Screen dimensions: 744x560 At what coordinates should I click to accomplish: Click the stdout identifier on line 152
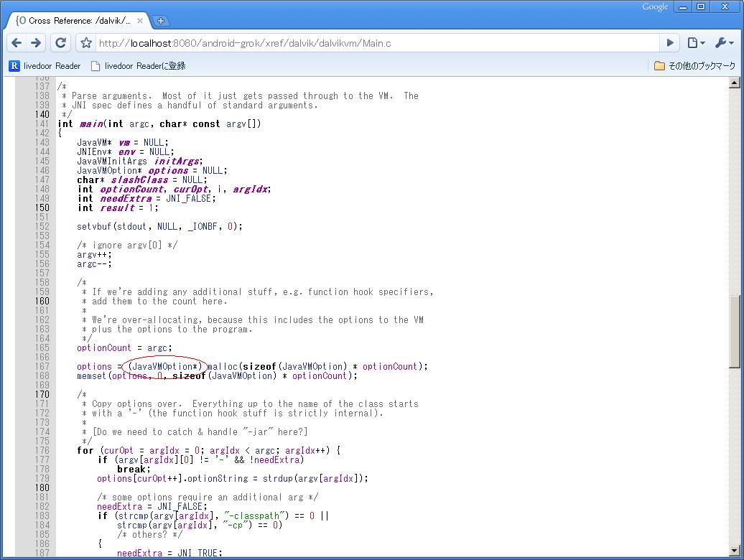[x=131, y=226]
